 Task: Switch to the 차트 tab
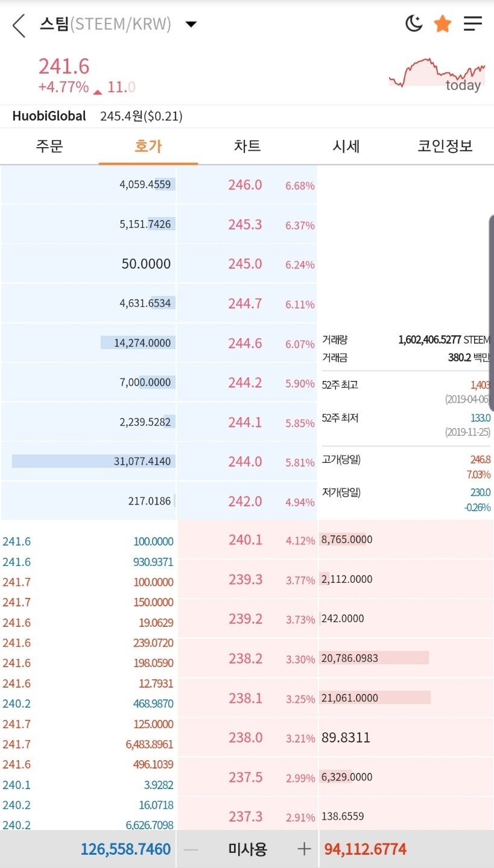247,146
